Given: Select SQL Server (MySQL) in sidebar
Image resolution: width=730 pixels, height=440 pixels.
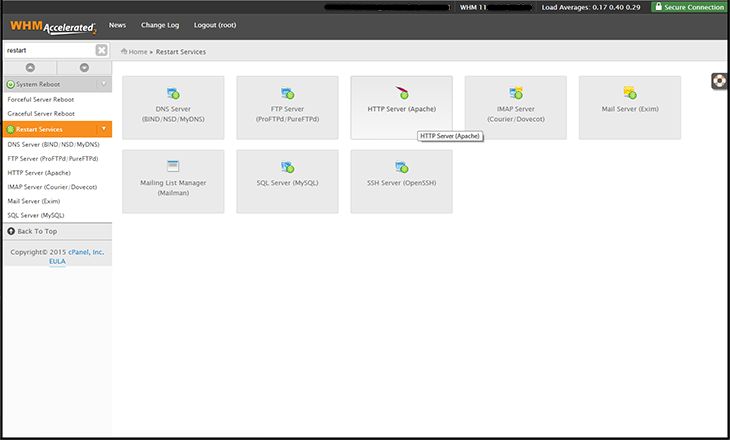Looking at the screenshot, I should point(36,216).
